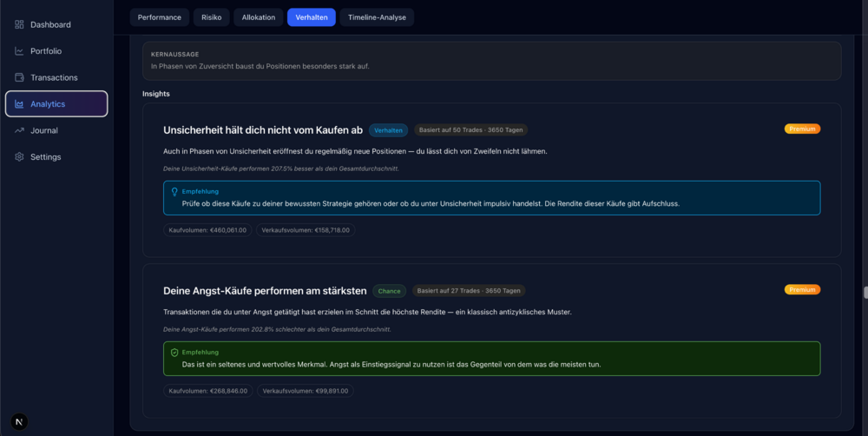Click the Verkaufsvolumen €99,891.00 chip
This screenshot has height=436, width=868.
click(x=306, y=391)
